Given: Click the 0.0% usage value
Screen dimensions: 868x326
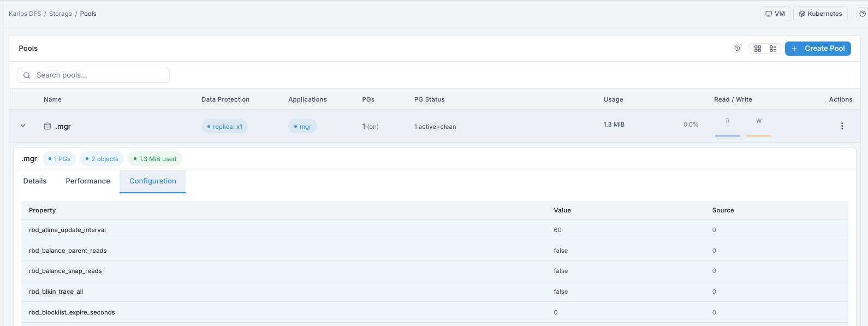Looking at the screenshot, I should (x=691, y=125).
